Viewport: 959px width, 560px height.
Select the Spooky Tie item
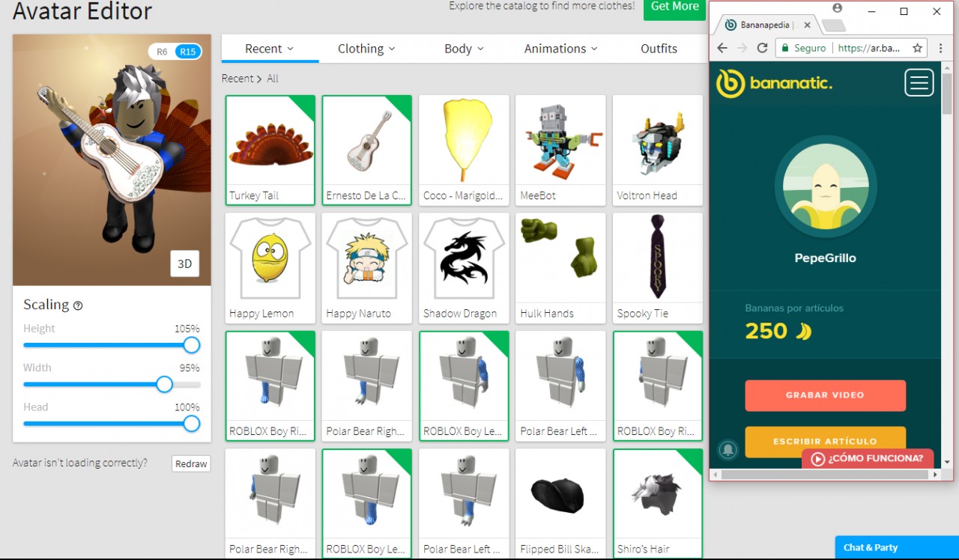tap(658, 268)
